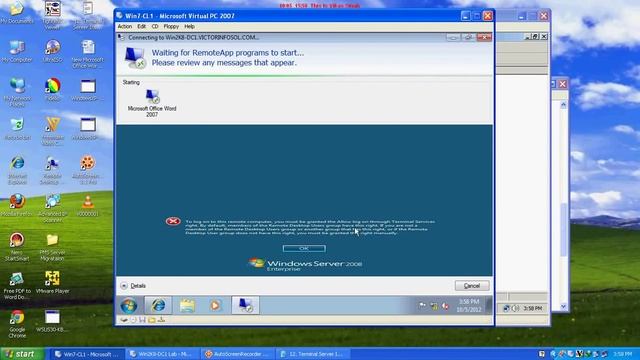Open WSUS30-KB desktop file

pyautogui.click(x=52, y=321)
